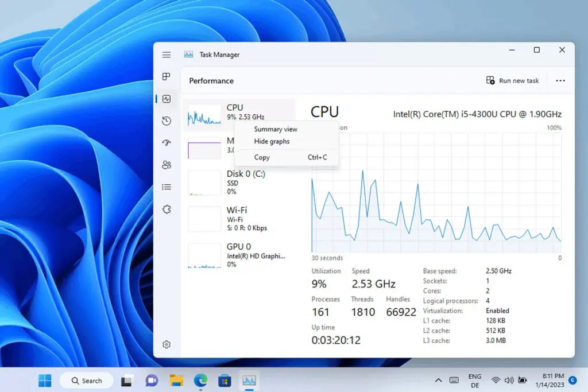Open the three-dot more options menu
The height and width of the screenshot is (392, 588).
pyautogui.click(x=560, y=80)
